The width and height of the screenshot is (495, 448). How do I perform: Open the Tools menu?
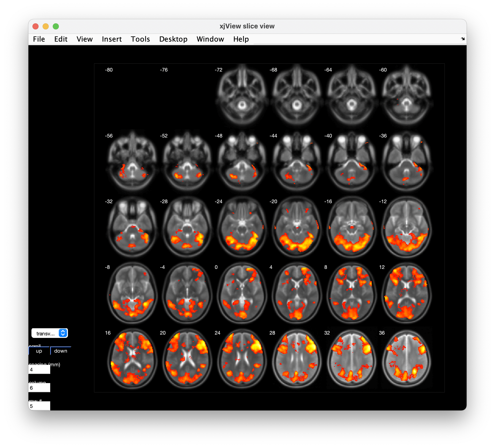click(140, 39)
